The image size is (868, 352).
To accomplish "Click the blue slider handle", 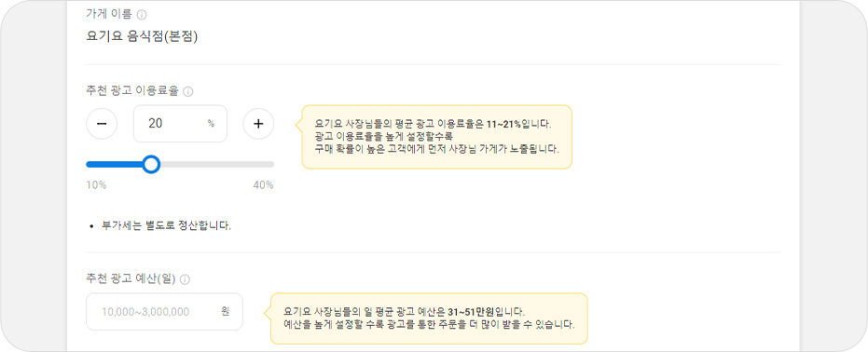I will (x=151, y=164).
